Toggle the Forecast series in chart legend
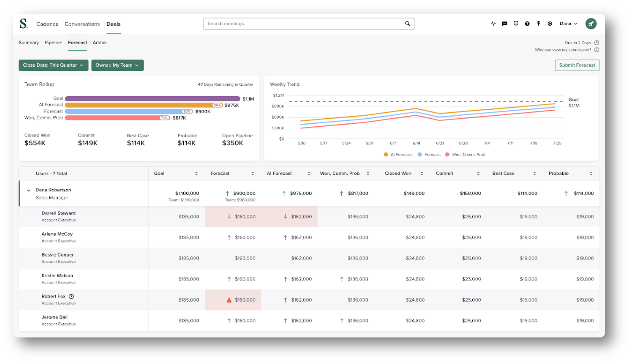The image size is (632, 364). click(x=429, y=155)
